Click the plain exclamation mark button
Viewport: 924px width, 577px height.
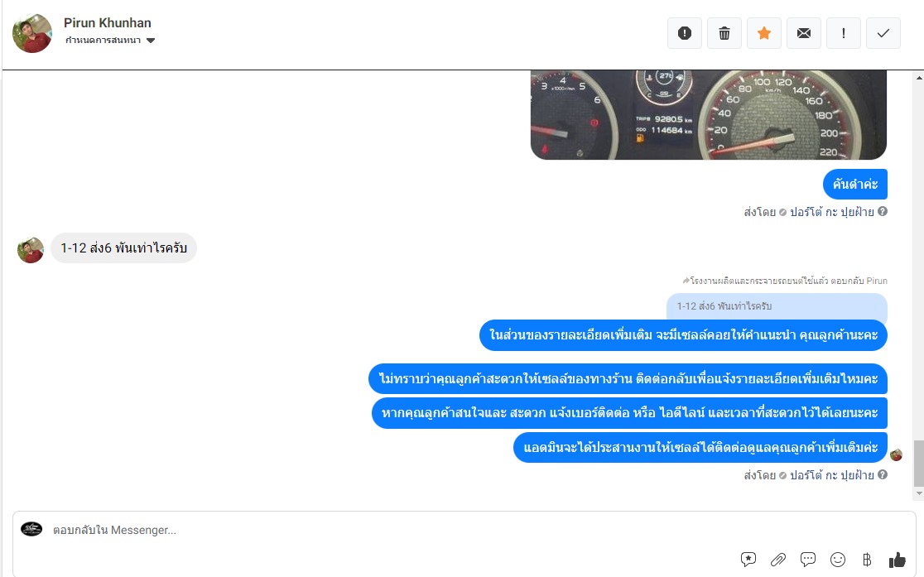843,33
